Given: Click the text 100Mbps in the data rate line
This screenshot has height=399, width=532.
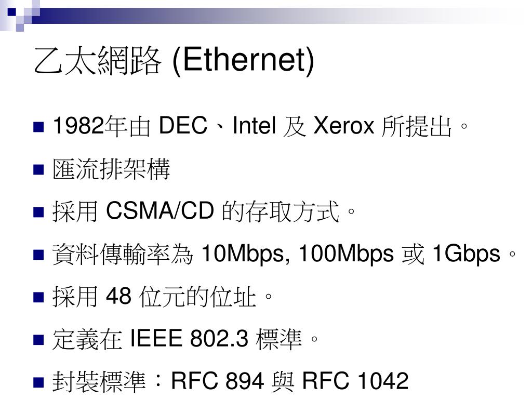Looking at the screenshot, I should coord(346,254).
